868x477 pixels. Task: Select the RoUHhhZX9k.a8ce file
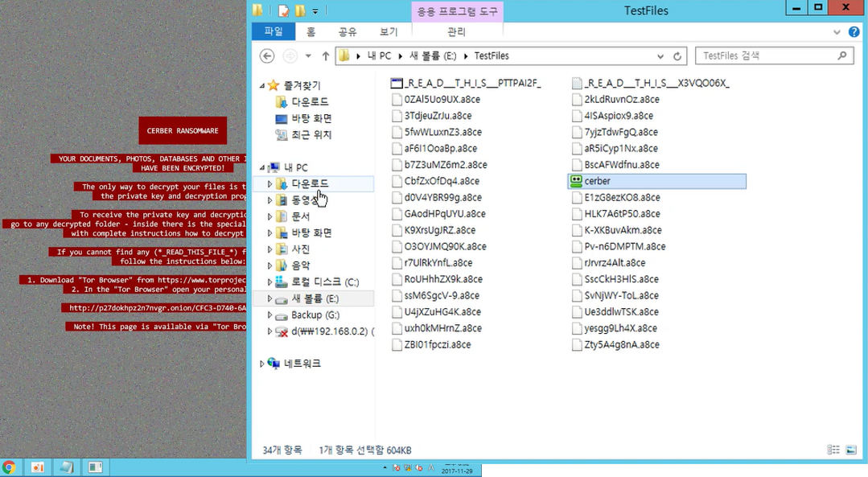[437, 279]
